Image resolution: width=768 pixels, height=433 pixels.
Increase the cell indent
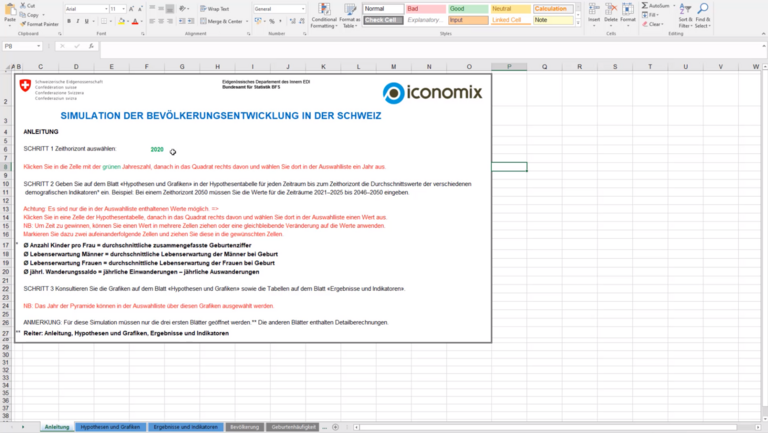click(x=191, y=21)
